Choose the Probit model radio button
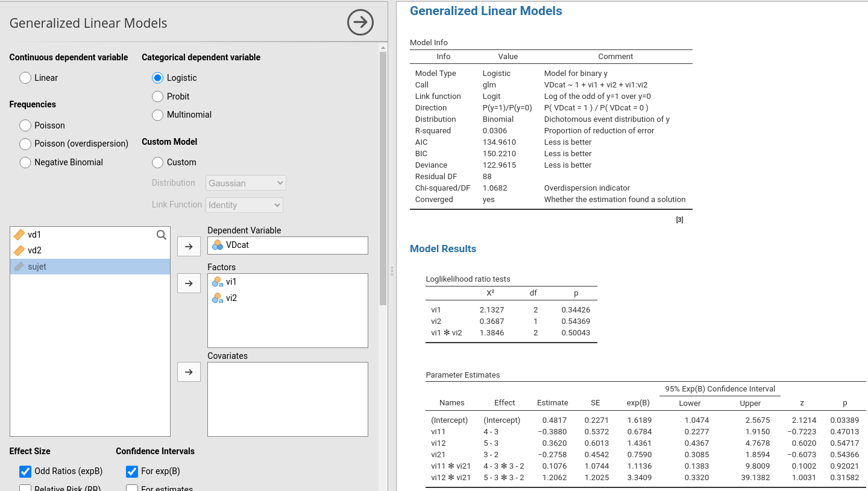Image resolution: width=868 pixels, height=491 pixels. (158, 97)
